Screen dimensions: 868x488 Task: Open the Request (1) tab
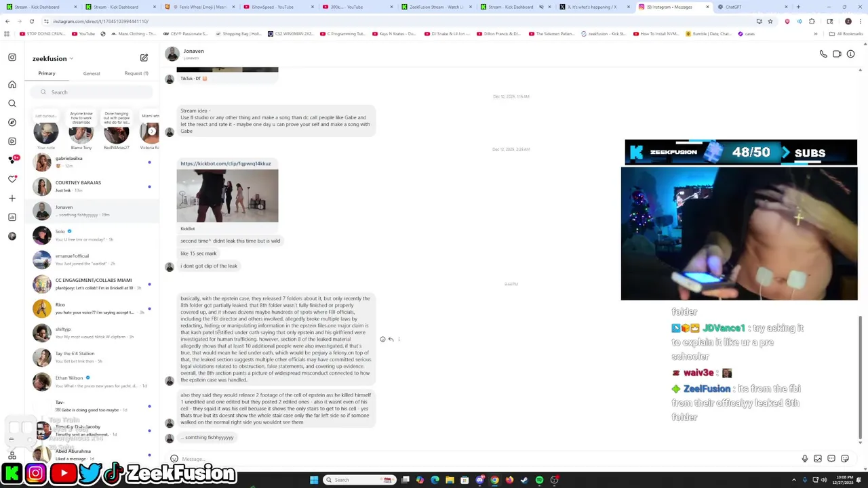(136, 73)
